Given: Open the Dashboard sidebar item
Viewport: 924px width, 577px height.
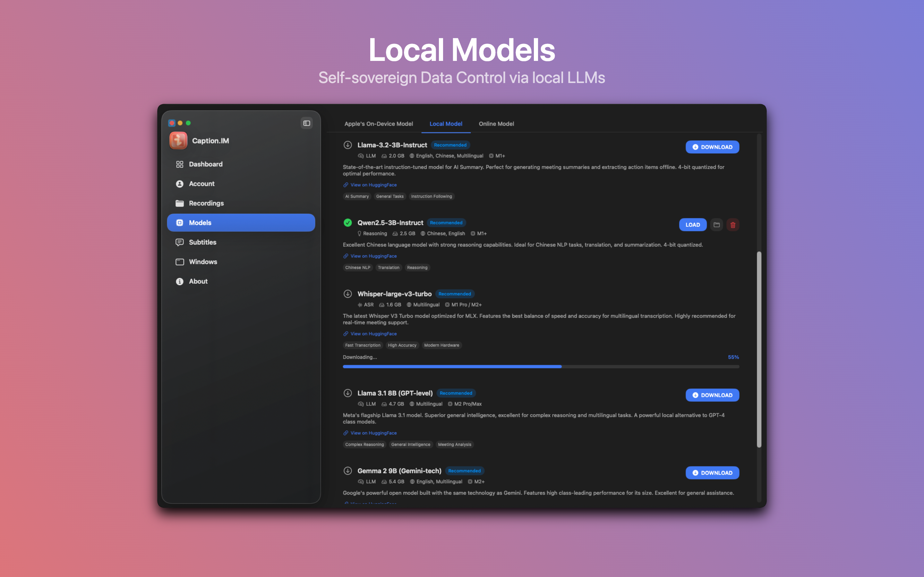Looking at the screenshot, I should [205, 164].
